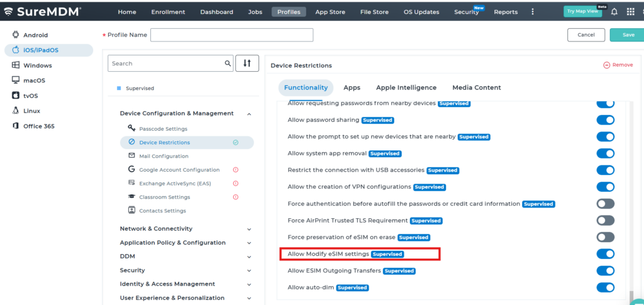The image size is (644, 305).
Task: Expand the Security sidebar section
Action: tap(249, 271)
